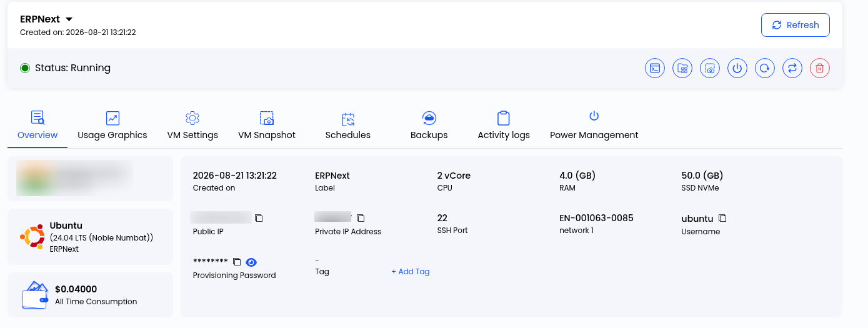Click the blurred image card thumbnail
Viewport: 868px width, 328px height.
pos(74,178)
